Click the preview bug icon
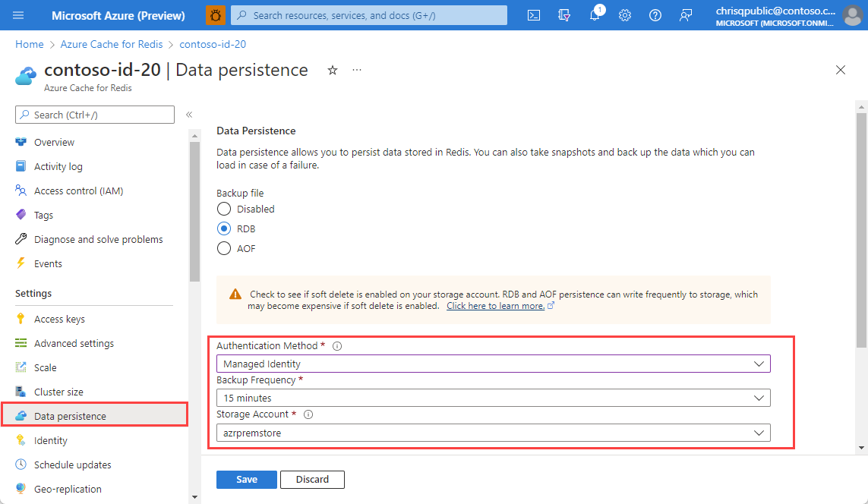The image size is (868, 504). [216, 15]
